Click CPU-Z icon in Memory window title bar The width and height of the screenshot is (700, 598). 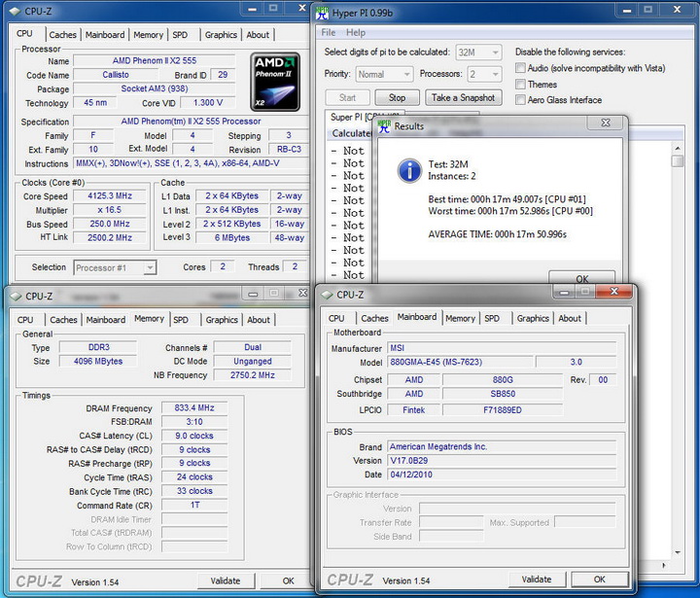click(17, 297)
